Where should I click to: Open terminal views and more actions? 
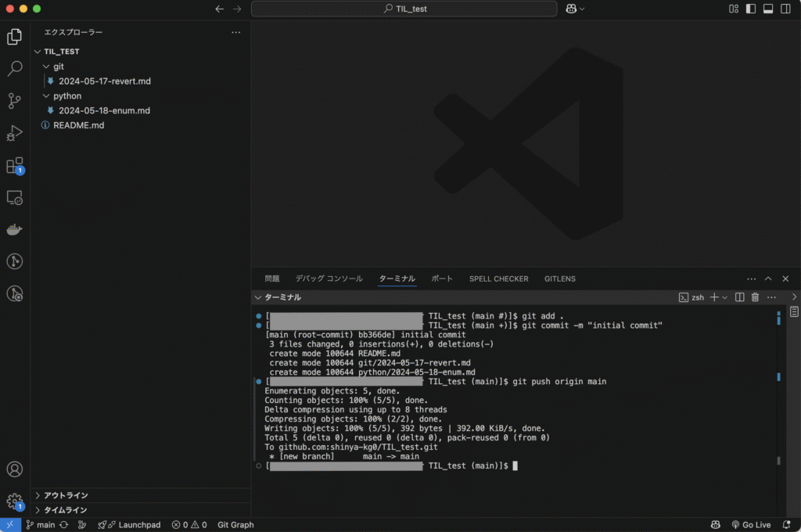click(771, 297)
